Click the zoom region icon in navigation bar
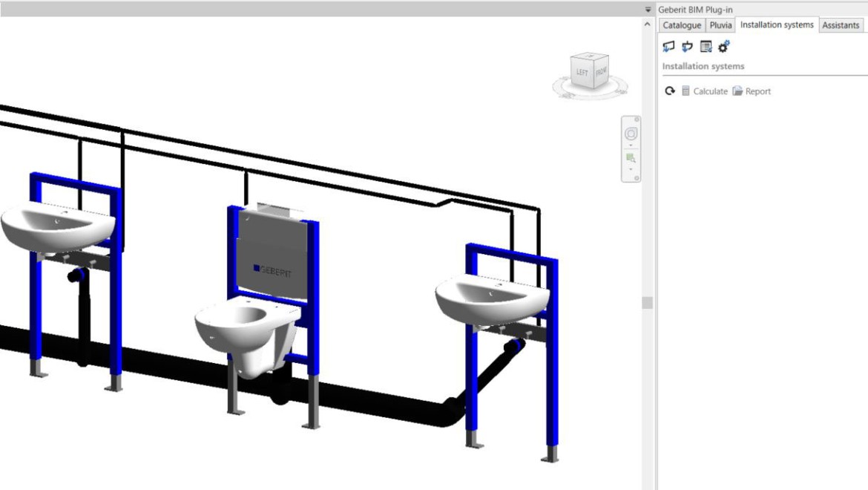 click(x=631, y=158)
